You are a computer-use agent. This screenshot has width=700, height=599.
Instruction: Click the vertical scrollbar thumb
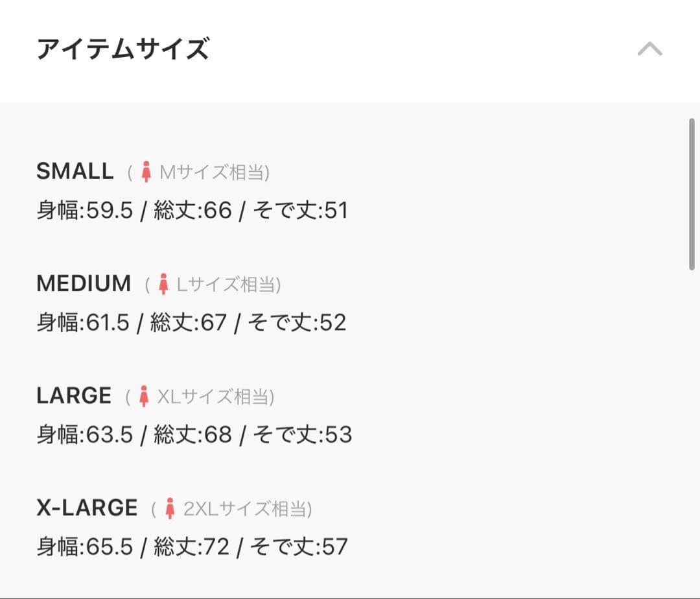pyautogui.click(x=692, y=194)
